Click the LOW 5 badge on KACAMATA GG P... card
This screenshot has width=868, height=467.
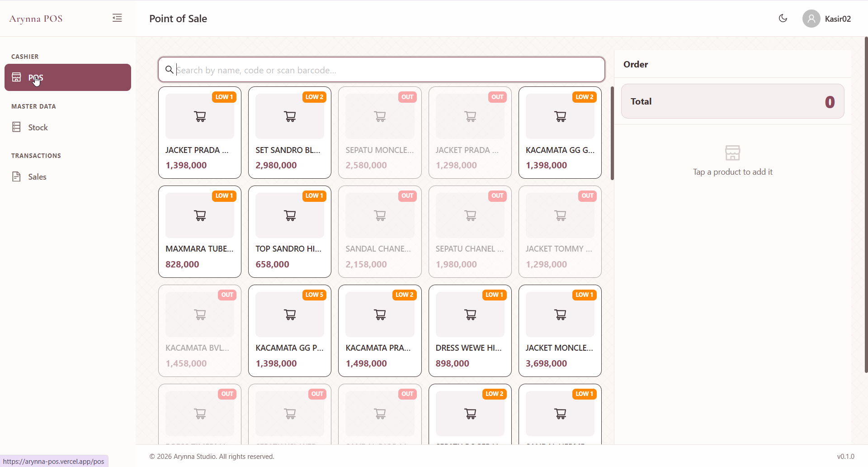[x=314, y=295]
